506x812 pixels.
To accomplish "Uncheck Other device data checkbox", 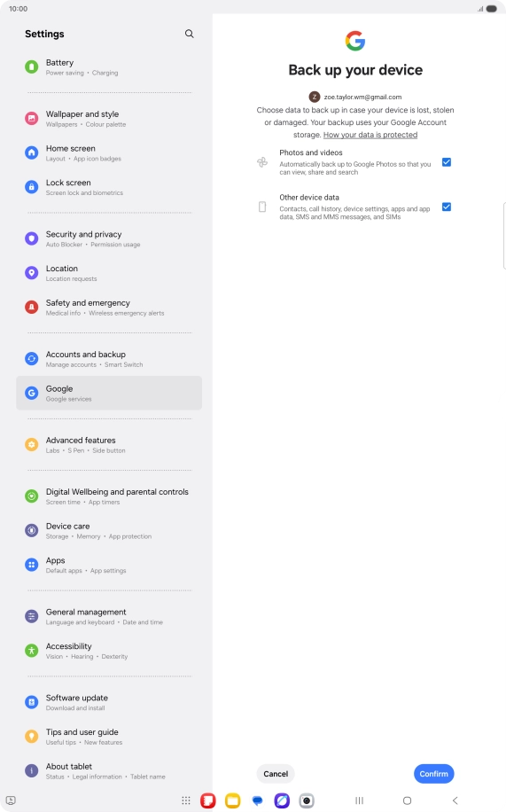I will (x=447, y=207).
